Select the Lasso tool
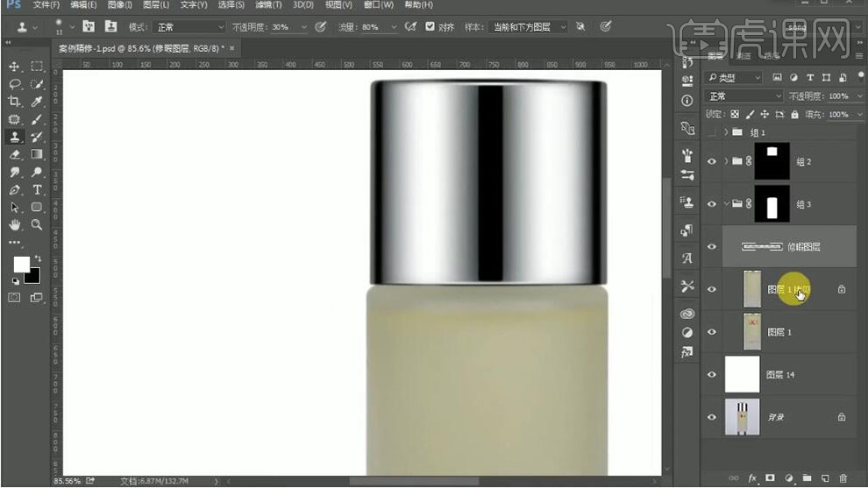This screenshot has width=868, height=488. (x=14, y=84)
